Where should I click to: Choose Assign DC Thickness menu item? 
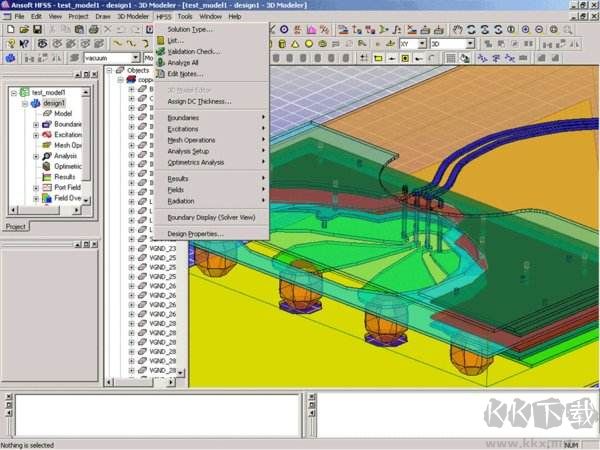tap(212, 101)
